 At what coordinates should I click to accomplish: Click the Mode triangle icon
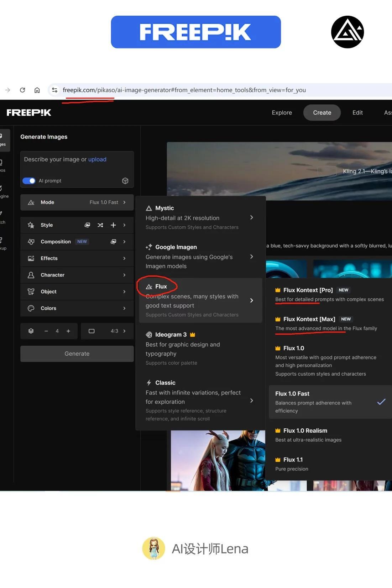point(31,202)
